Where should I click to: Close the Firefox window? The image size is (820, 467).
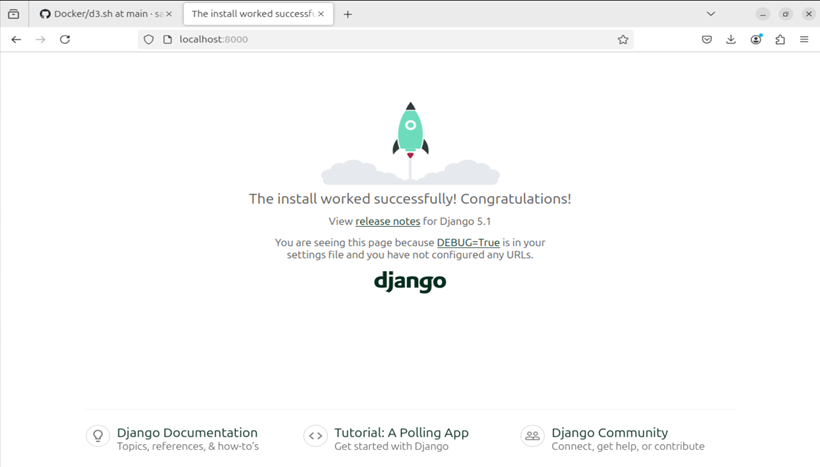(x=808, y=14)
